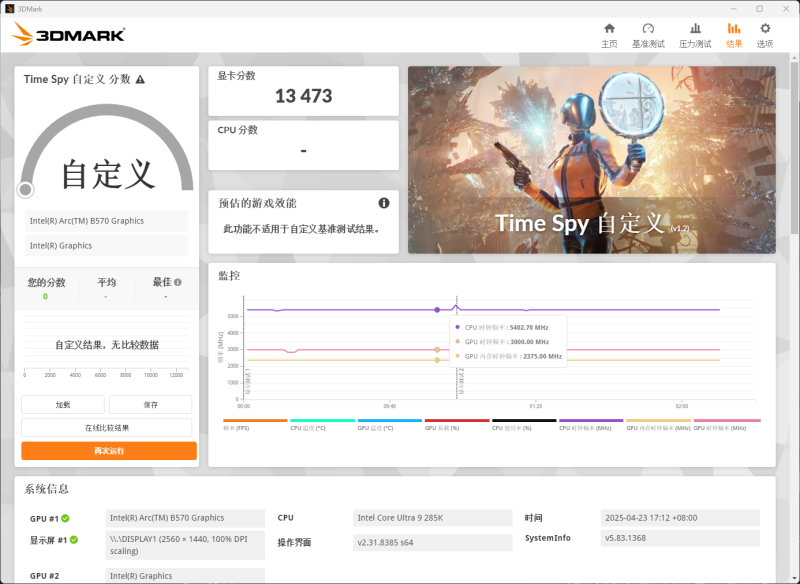Click the info icon beside 预估的游戏效能

click(x=383, y=202)
